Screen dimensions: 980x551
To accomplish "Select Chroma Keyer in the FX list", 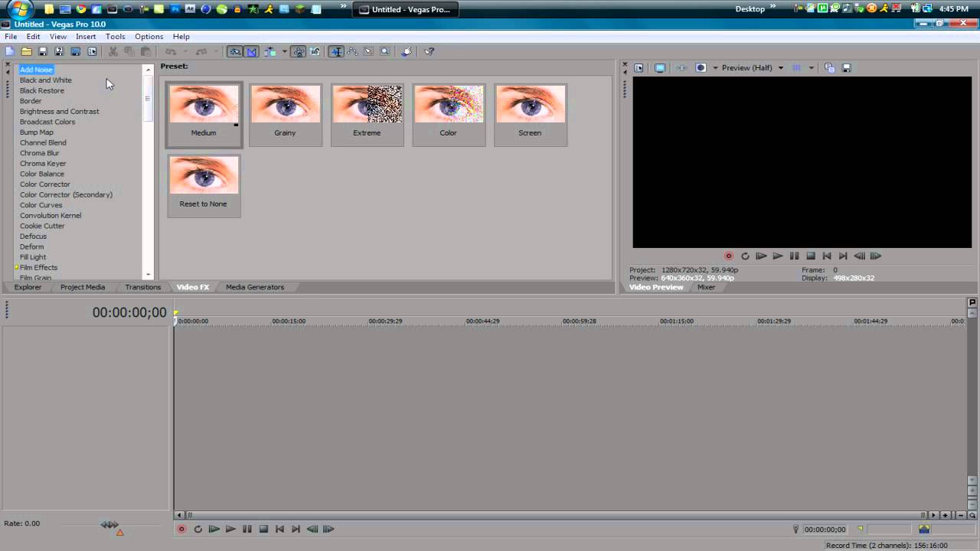I will point(43,163).
